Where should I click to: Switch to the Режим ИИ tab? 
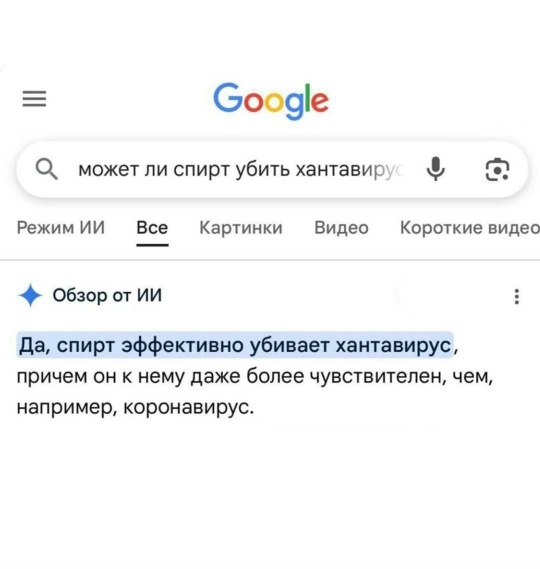click(x=61, y=228)
